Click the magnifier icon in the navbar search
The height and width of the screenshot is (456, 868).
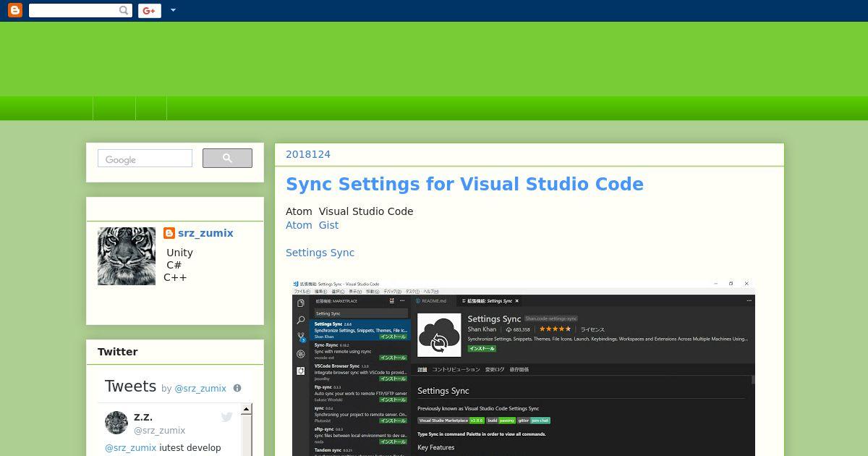(124, 11)
